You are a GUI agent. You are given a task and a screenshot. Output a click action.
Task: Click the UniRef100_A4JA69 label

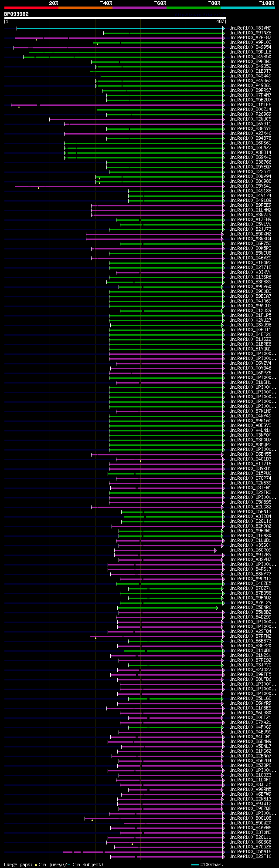[x=250, y=301]
